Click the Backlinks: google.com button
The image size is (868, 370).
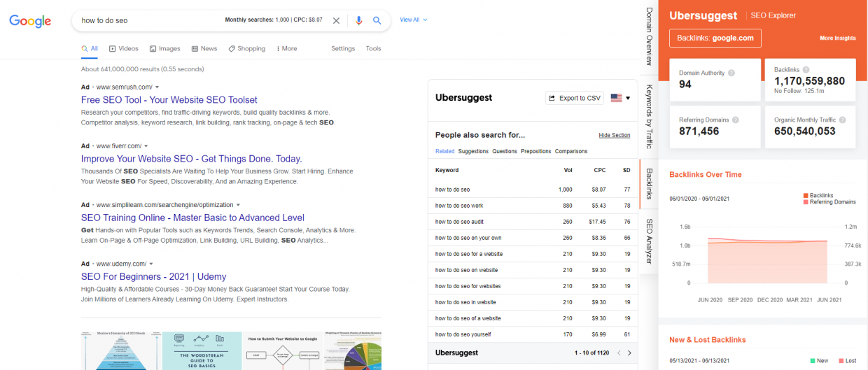pos(715,38)
